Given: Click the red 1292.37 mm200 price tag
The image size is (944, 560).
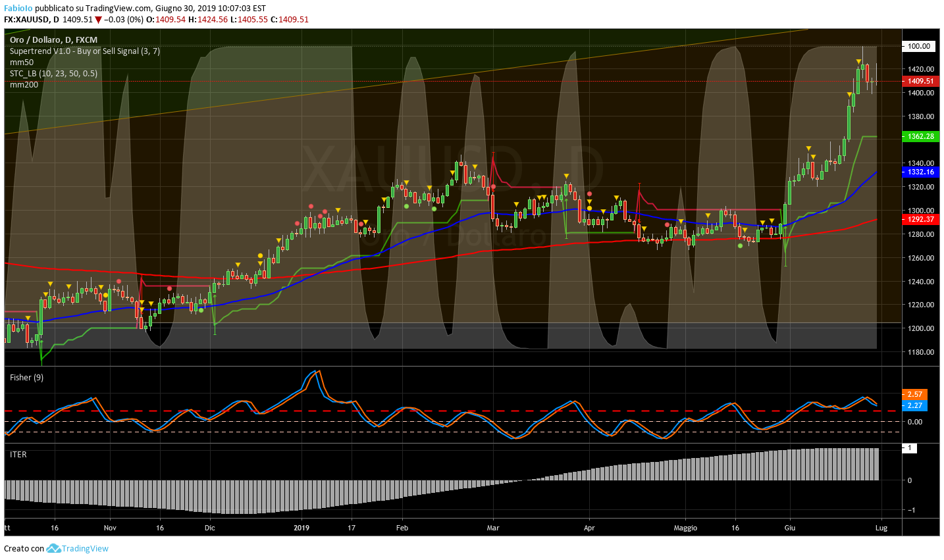Looking at the screenshot, I should coord(920,219).
